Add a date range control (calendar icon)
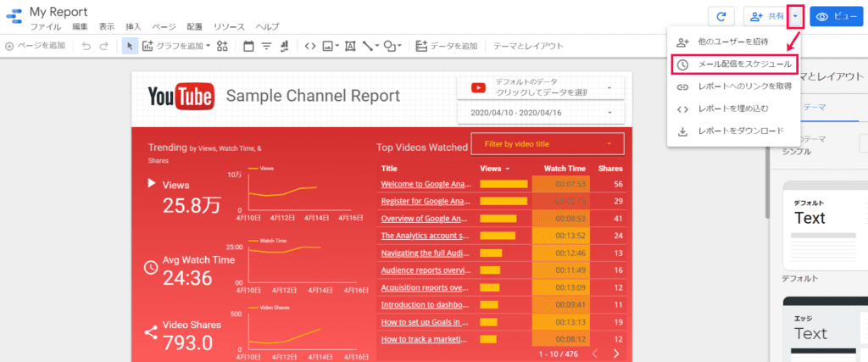 click(248, 46)
